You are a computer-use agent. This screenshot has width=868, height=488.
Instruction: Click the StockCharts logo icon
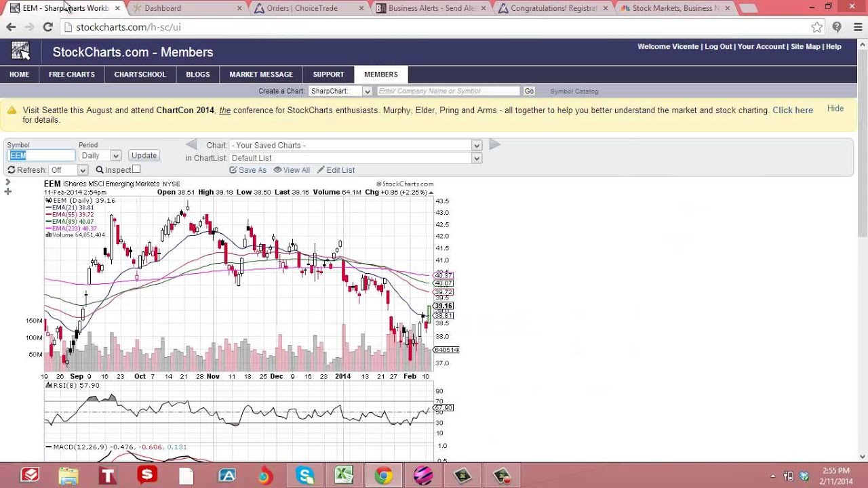(20, 52)
